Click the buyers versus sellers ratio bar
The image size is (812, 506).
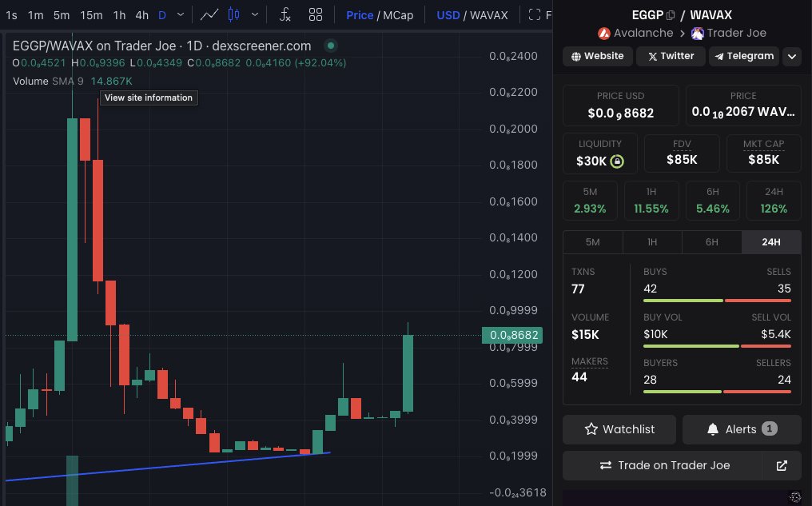click(717, 392)
